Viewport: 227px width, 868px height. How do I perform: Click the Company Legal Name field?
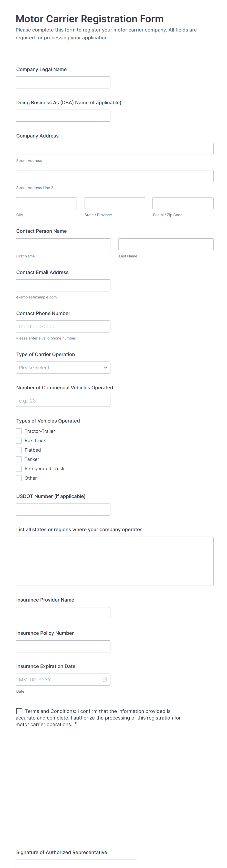pyautogui.click(x=63, y=82)
